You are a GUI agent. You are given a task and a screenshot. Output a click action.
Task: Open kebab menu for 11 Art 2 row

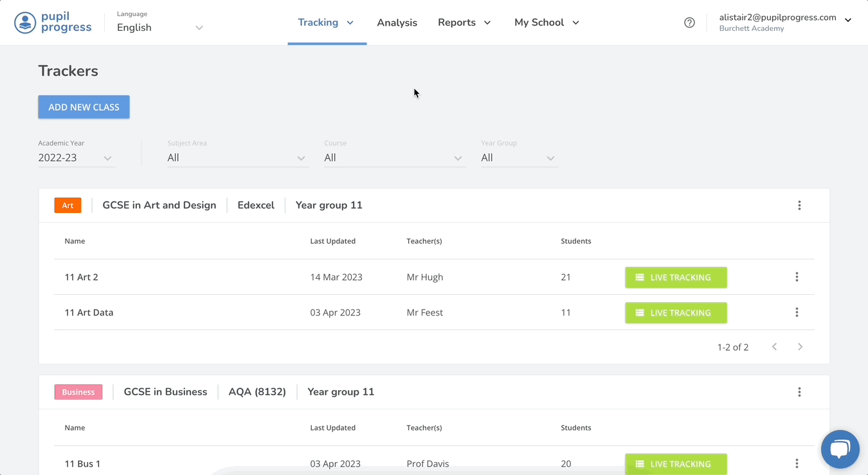click(797, 277)
